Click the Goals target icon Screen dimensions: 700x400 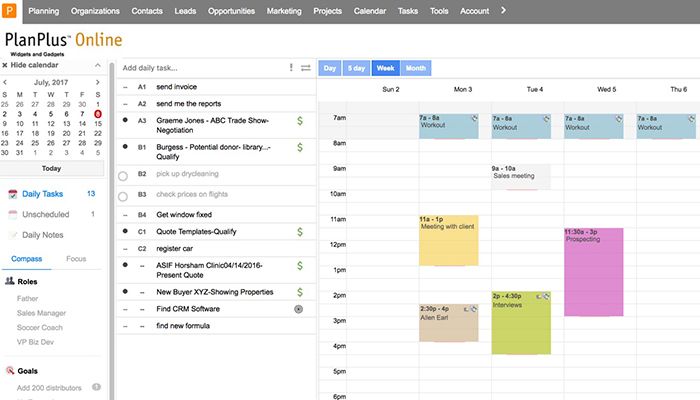click(9, 370)
